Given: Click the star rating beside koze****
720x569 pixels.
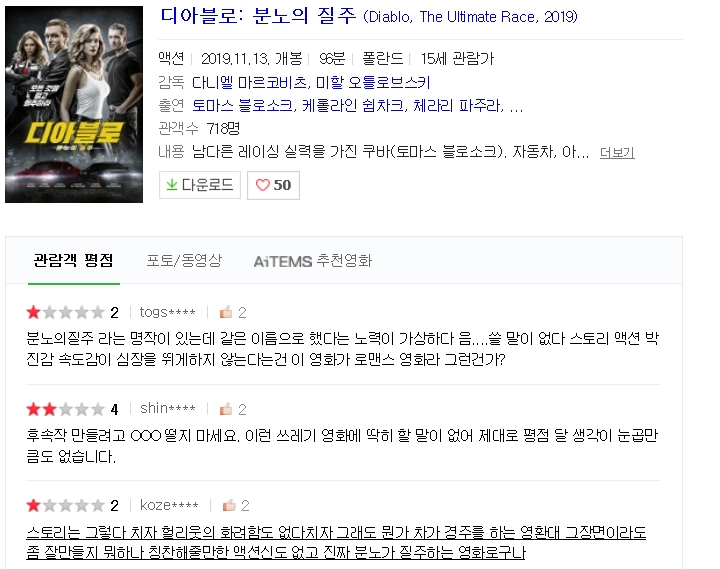Looking at the screenshot, I should click(64, 506).
